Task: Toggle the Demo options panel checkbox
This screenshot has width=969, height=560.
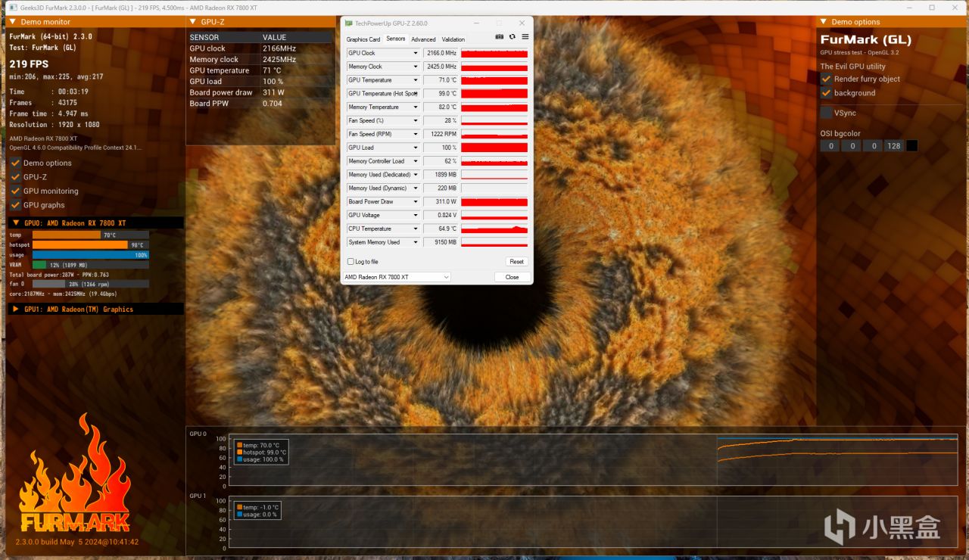Action: (x=15, y=163)
